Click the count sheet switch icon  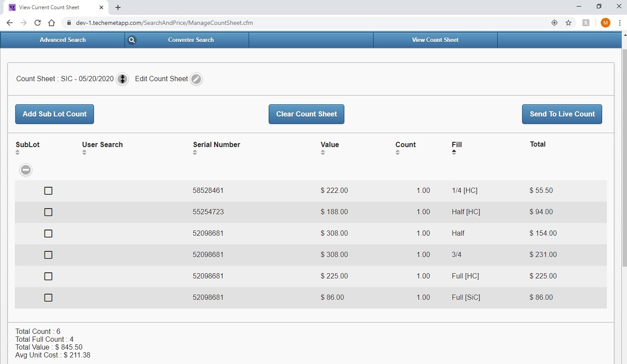coord(123,79)
